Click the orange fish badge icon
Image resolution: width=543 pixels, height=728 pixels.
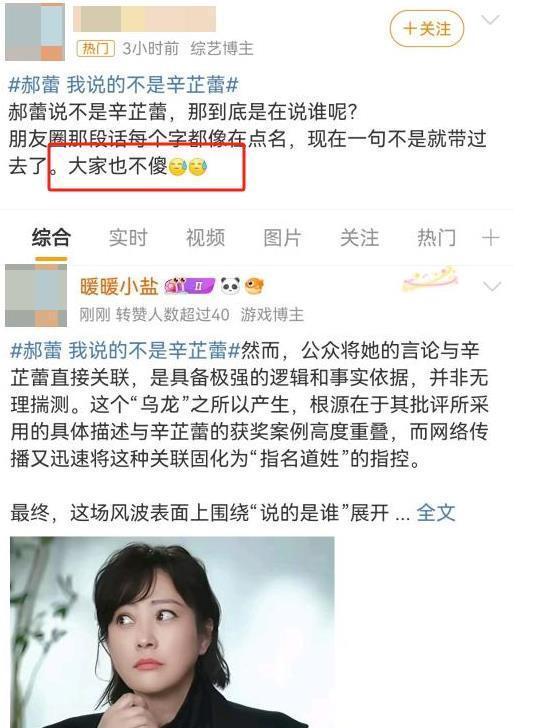(254, 286)
